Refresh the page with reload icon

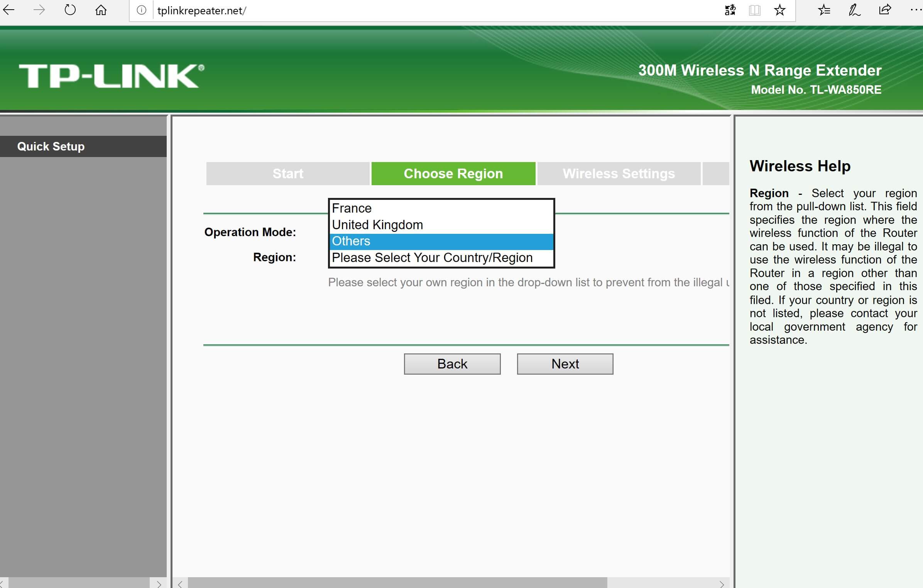click(x=70, y=10)
